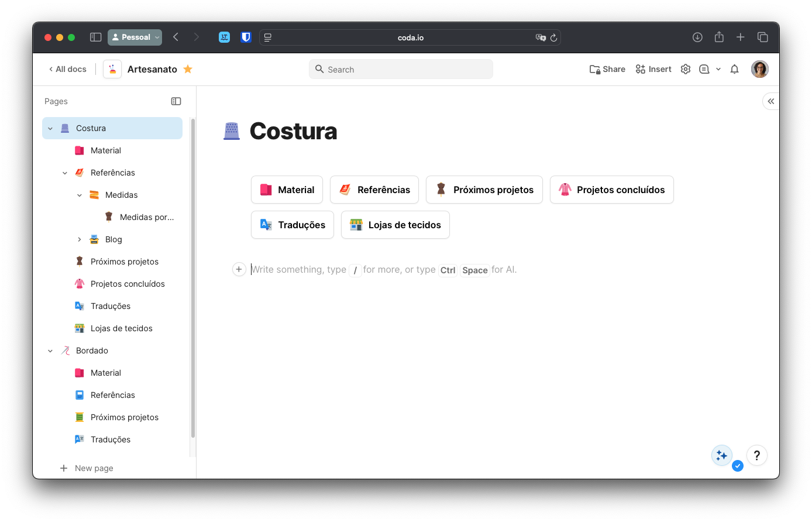Launch the Coda AI sparkle assistant
Screen dimensions: 812x522
click(721, 455)
